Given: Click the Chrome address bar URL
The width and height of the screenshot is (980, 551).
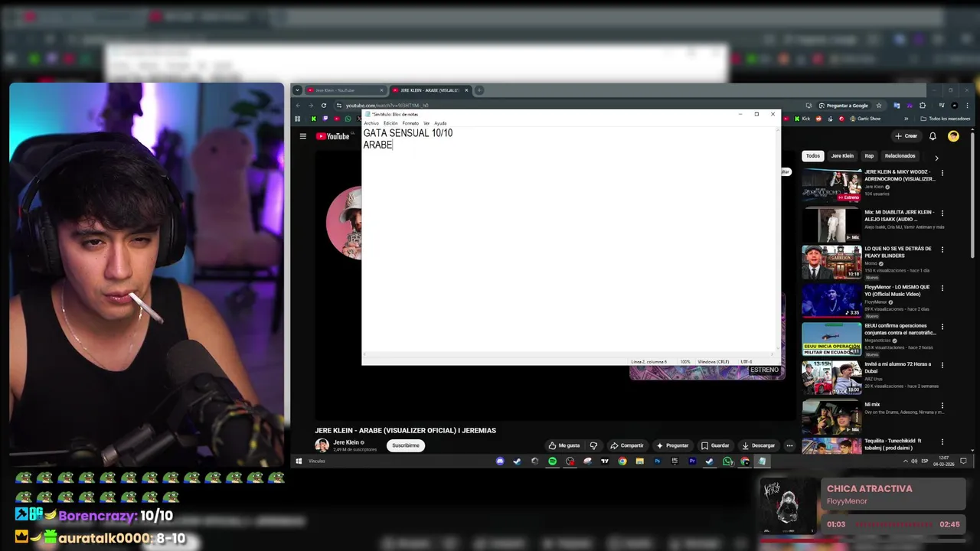Looking at the screenshot, I should pyautogui.click(x=387, y=106).
